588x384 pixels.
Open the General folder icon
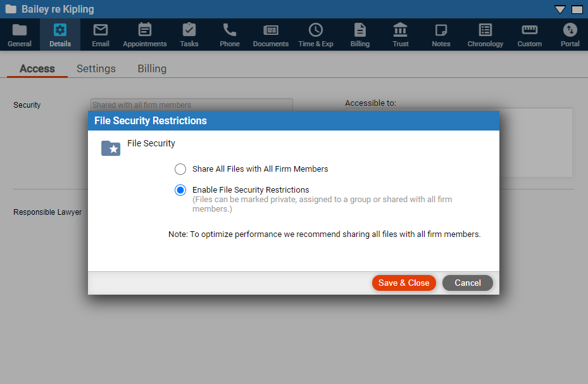pos(20,30)
